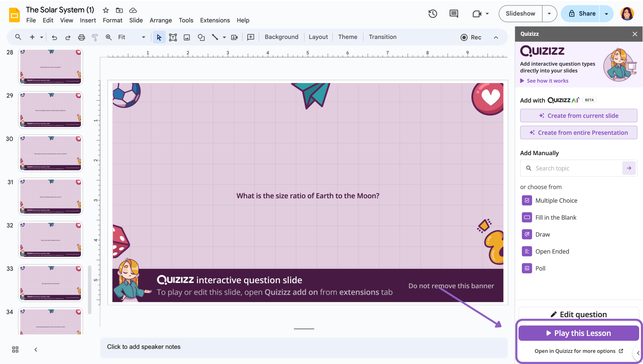The image size is (643, 364).
Task: Click the search menus magnifier icon
Action: [18, 37]
